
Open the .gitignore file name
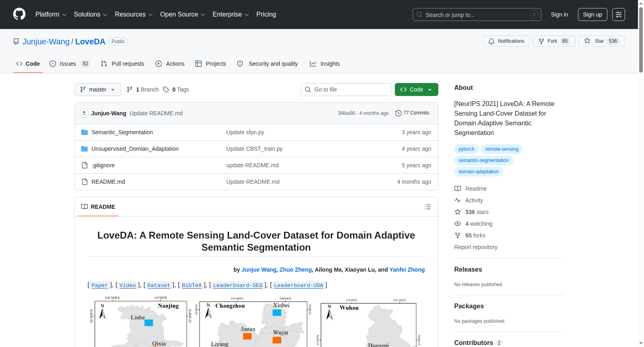(103, 165)
